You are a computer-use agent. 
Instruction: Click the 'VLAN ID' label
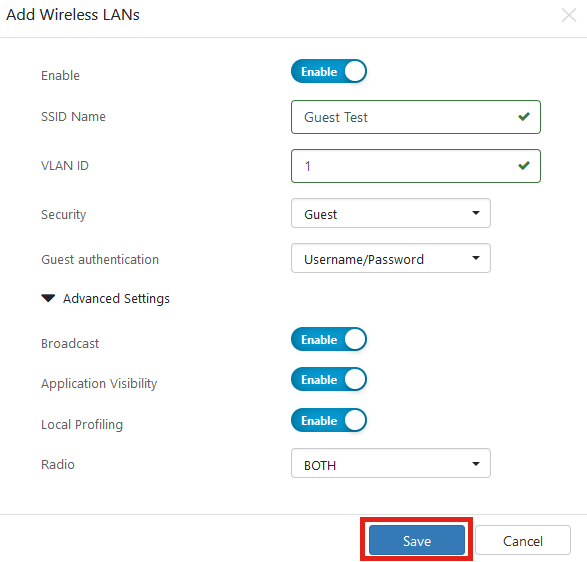click(65, 165)
